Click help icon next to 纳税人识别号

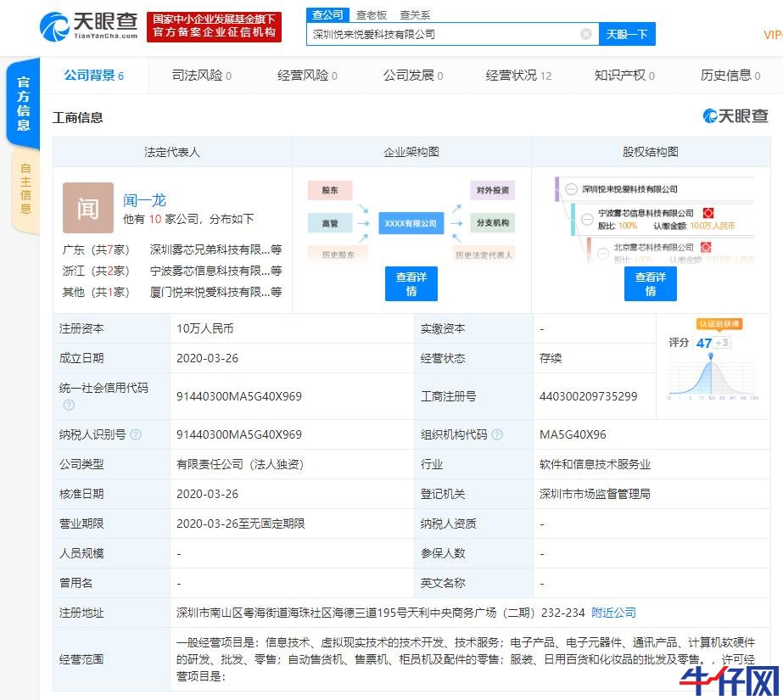coord(136,434)
